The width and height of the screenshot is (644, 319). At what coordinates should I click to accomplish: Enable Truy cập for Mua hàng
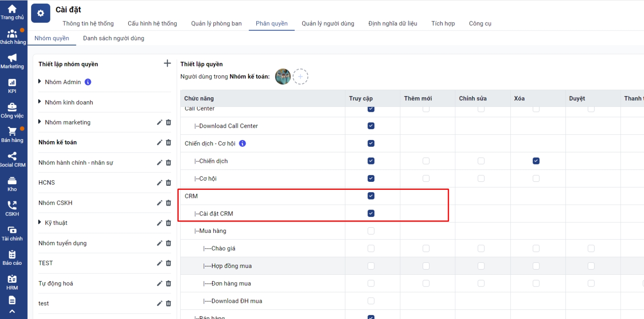[371, 231]
